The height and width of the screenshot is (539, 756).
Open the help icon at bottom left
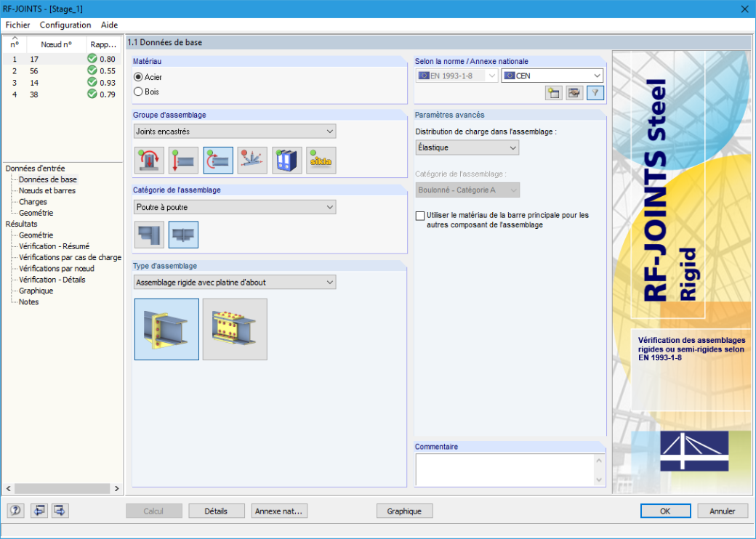[15, 511]
